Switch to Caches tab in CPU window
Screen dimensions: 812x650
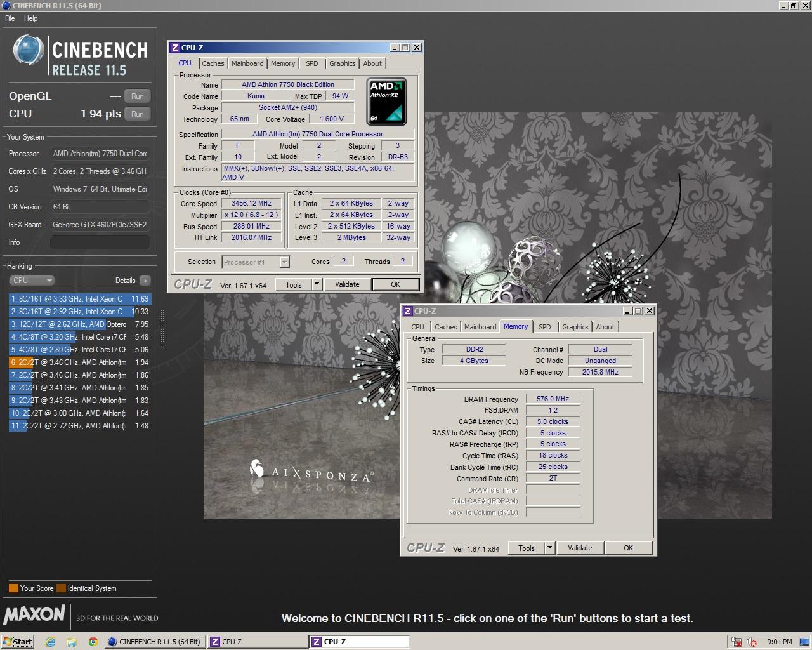tap(213, 63)
